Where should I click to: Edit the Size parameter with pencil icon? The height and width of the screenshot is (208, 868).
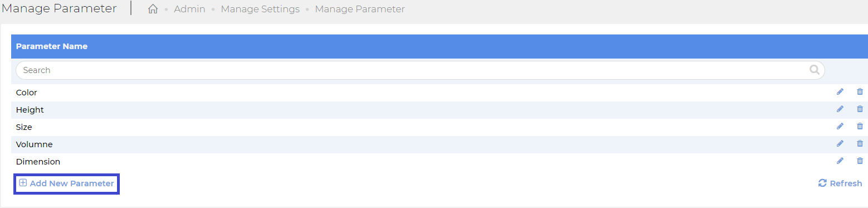(x=840, y=127)
